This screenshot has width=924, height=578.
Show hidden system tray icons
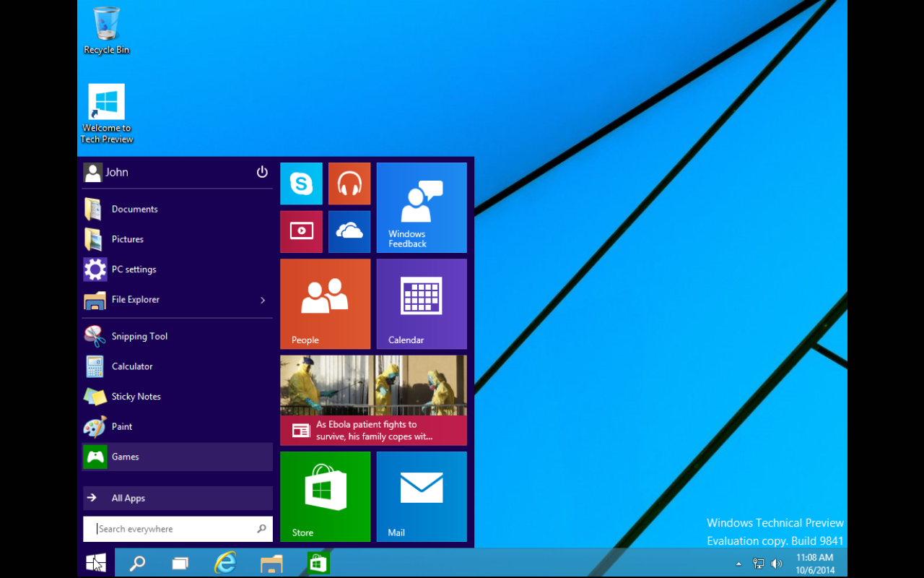point(738,564)
